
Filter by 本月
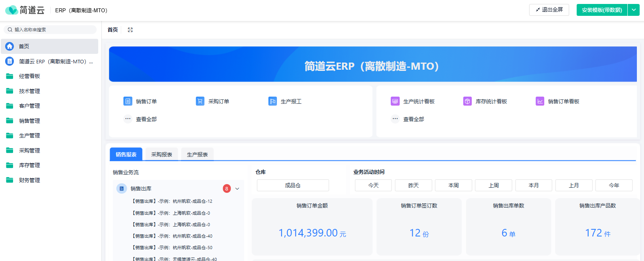pyautogui.click(x=534, y=185)
